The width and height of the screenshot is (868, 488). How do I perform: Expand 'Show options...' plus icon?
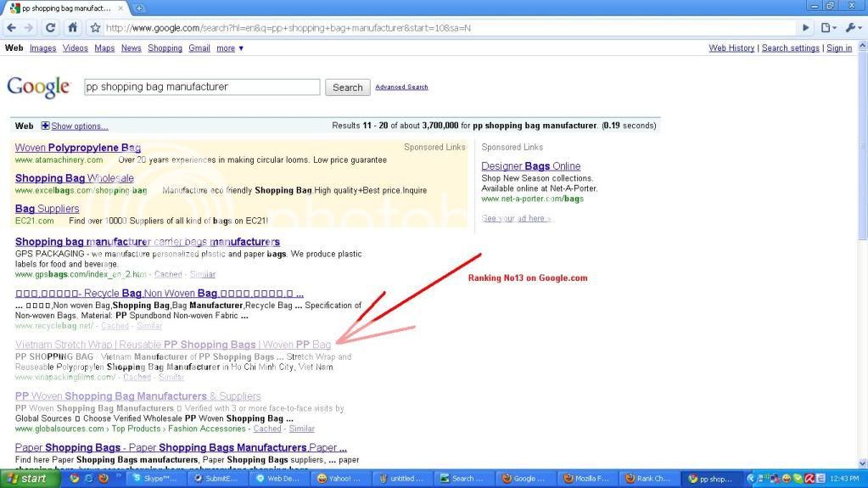click(46, 126)
